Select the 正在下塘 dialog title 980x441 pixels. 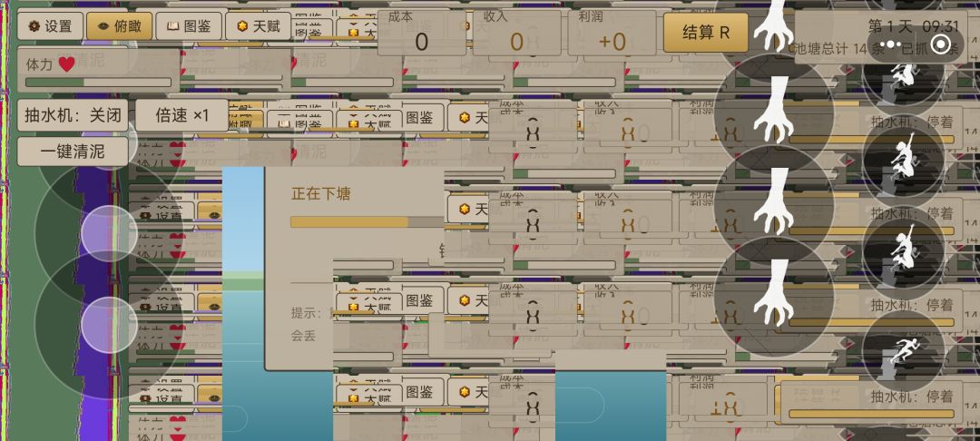pyautogui.click(x=320, y=193)
